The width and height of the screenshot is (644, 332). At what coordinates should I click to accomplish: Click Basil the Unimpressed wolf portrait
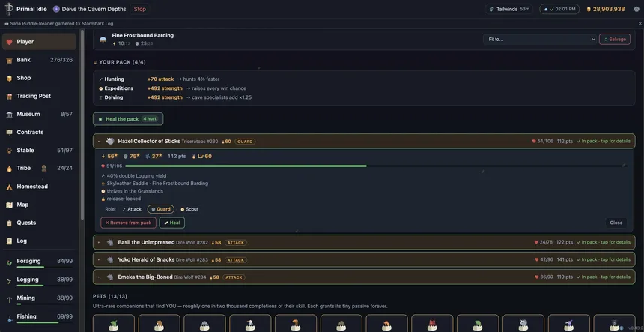click(109, 242)
